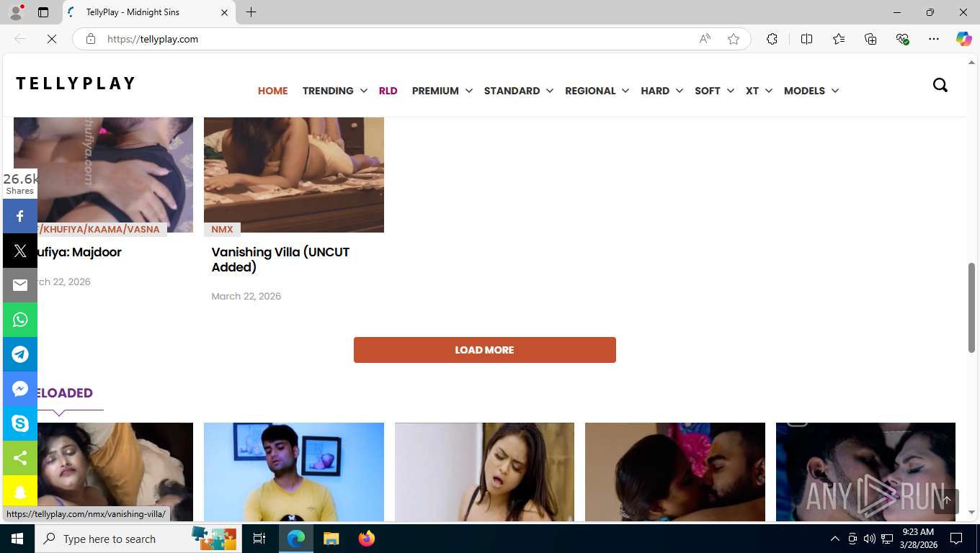Image resolution: width=980 pixels, height=553 pixels.
Task: Open the NMX category tag
Action: click(x=222, y=229)
